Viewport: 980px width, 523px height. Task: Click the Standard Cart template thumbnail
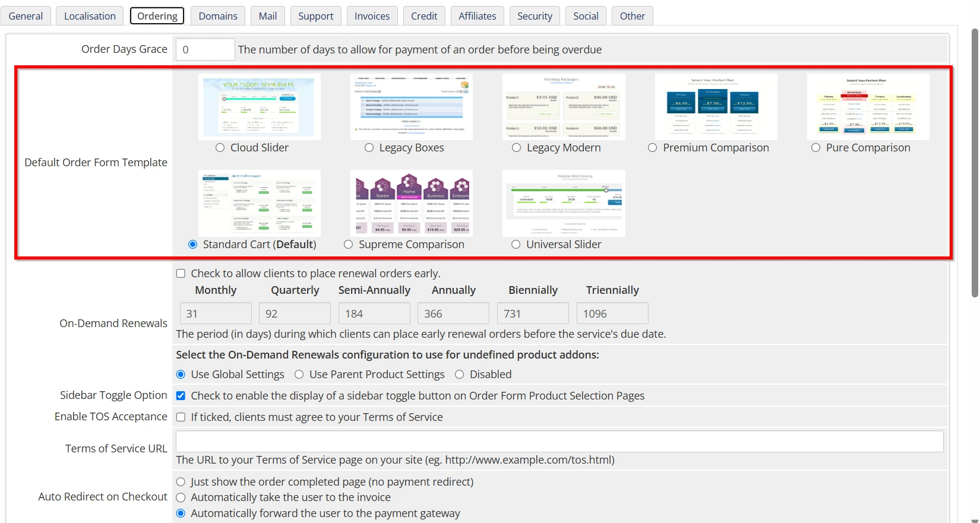[x=260, y=203]
